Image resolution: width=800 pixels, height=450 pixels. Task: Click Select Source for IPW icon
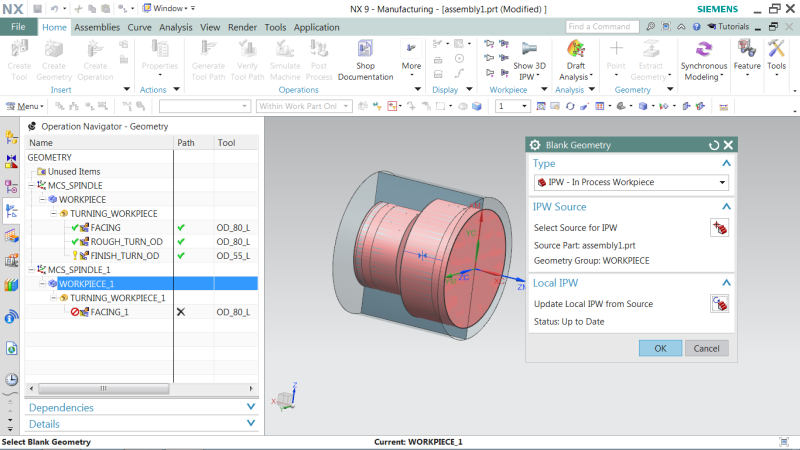pos(719,228)
